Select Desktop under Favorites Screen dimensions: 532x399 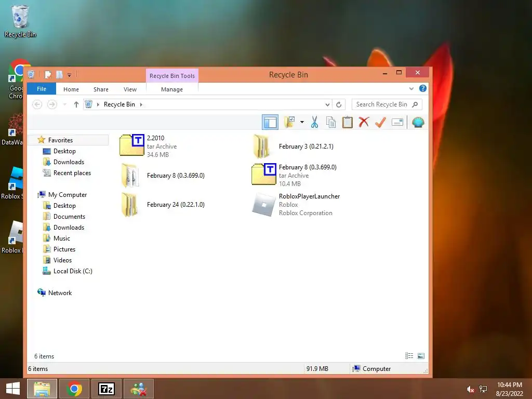tap(64, 151)
